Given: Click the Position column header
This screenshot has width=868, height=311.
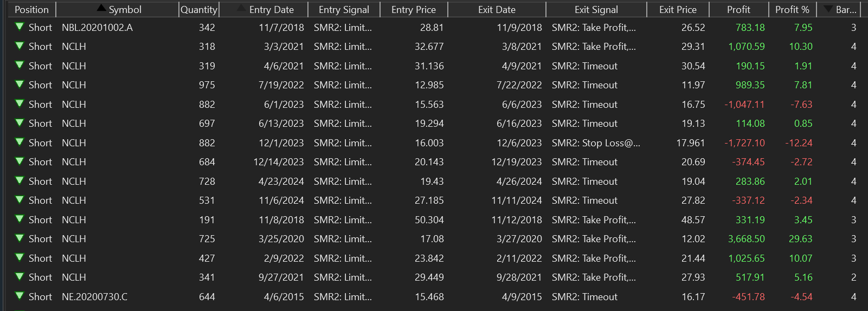Looking at the screenshot, I should coord(31,10).
